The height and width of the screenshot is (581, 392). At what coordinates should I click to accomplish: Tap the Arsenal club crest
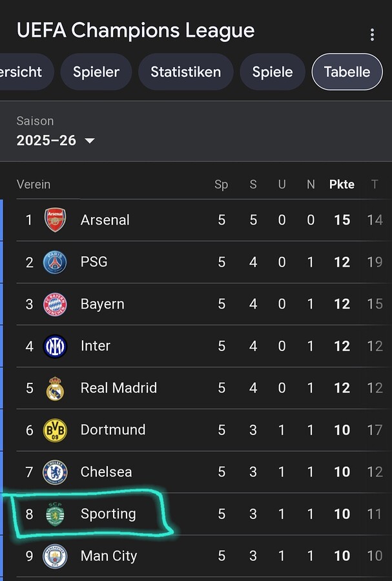click(55, 220)
